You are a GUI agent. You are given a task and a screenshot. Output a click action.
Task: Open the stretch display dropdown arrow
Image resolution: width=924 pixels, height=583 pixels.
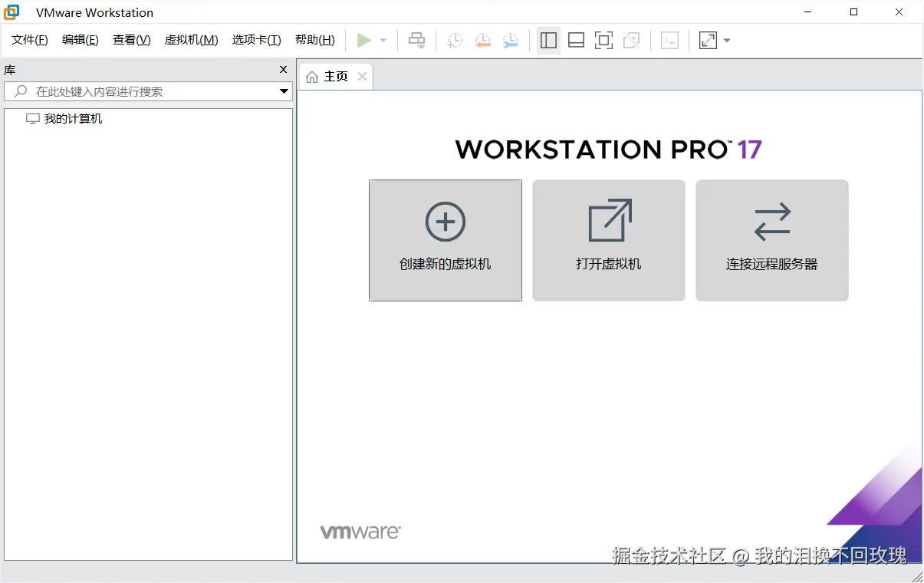point(727,41)
